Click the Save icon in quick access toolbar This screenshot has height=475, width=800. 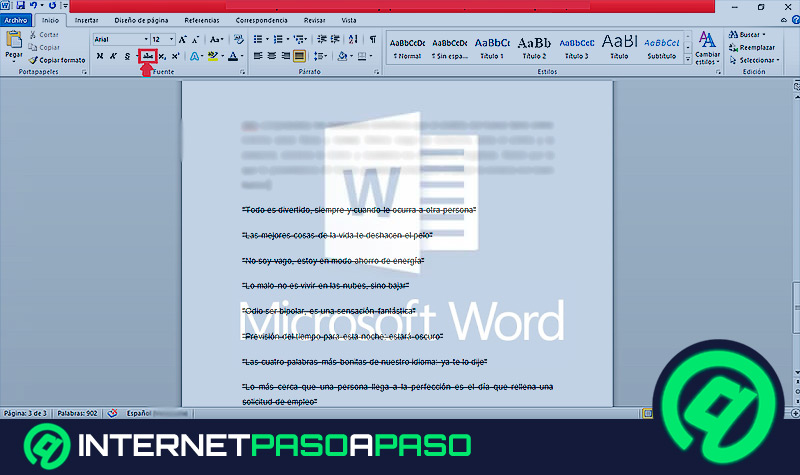[x=20, y=5]
